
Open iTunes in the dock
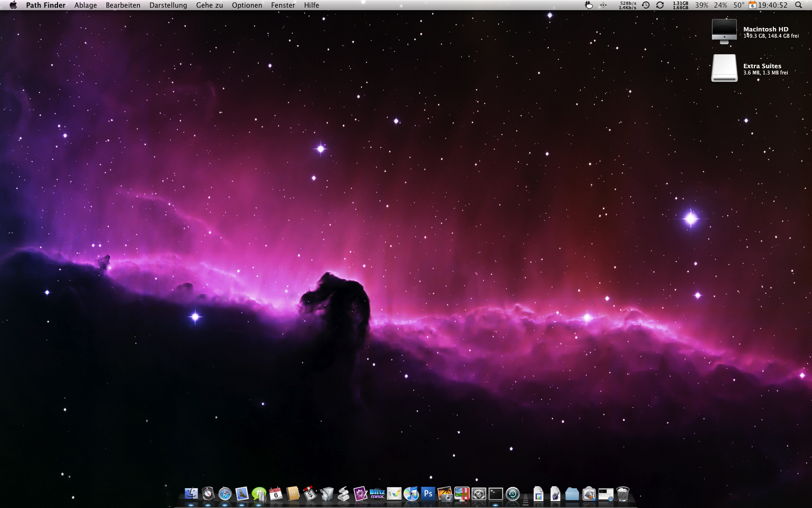coord(411,494)
